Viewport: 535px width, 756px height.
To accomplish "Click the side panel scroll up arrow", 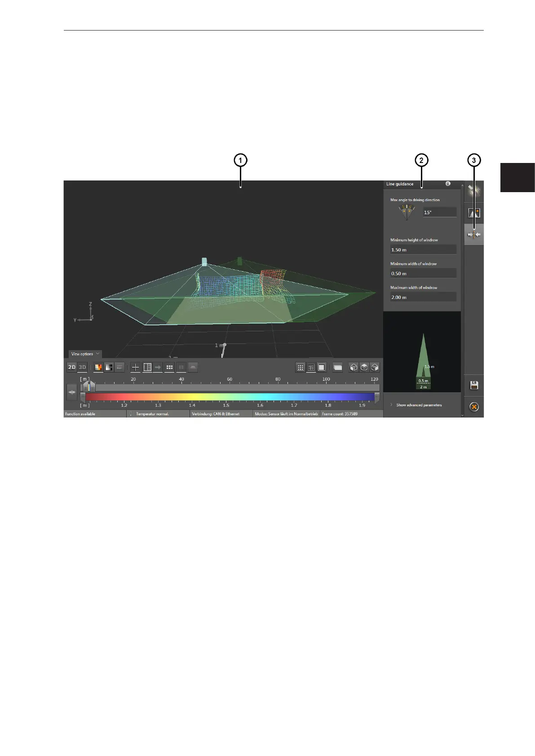I will click(462, 185).
